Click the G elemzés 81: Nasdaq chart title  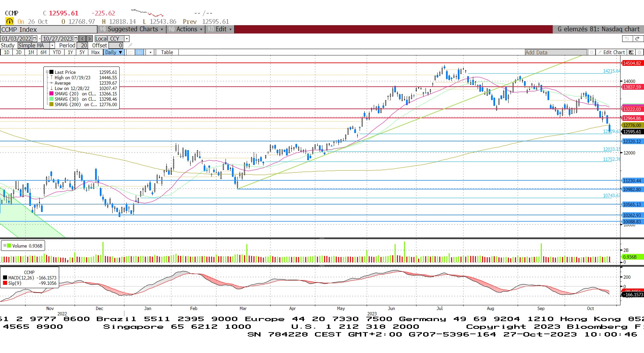point(598,29)
